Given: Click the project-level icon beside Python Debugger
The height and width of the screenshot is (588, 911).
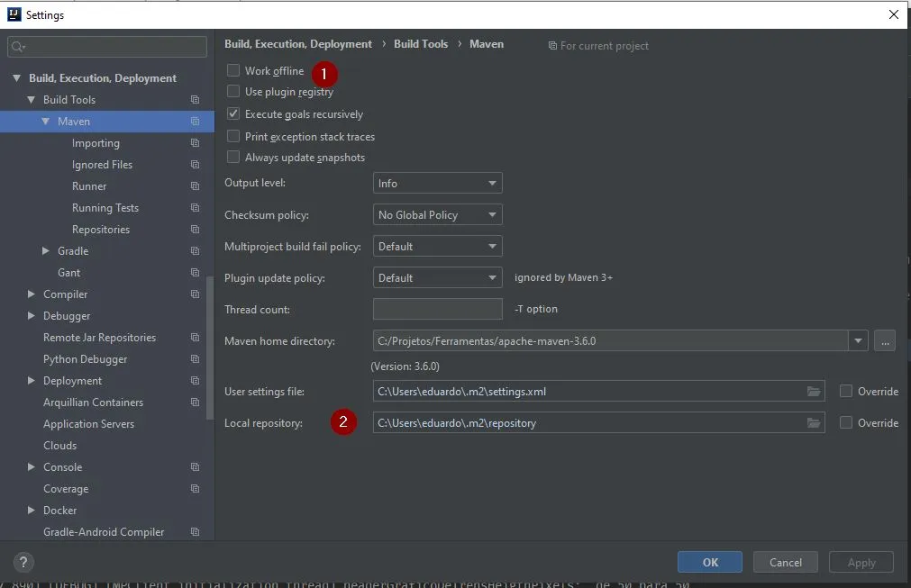Looking at the screenshot, I should (196, 359).
